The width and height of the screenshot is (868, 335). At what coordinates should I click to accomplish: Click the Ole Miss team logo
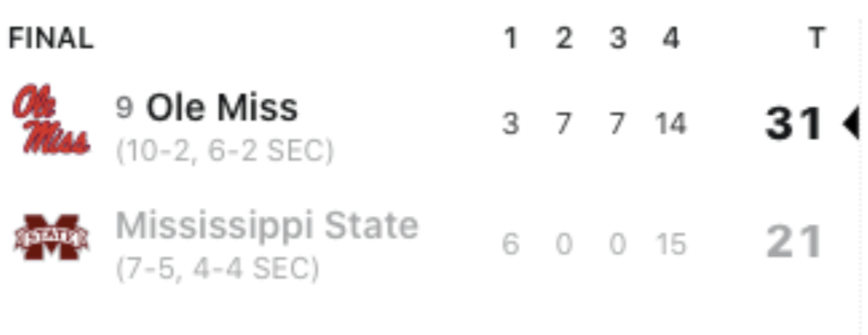pos(51,119)
